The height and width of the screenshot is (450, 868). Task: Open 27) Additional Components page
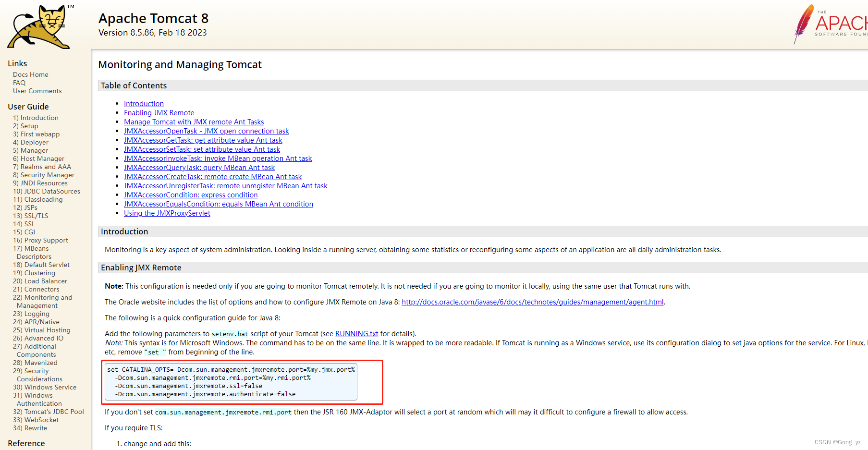pos(35,351)
